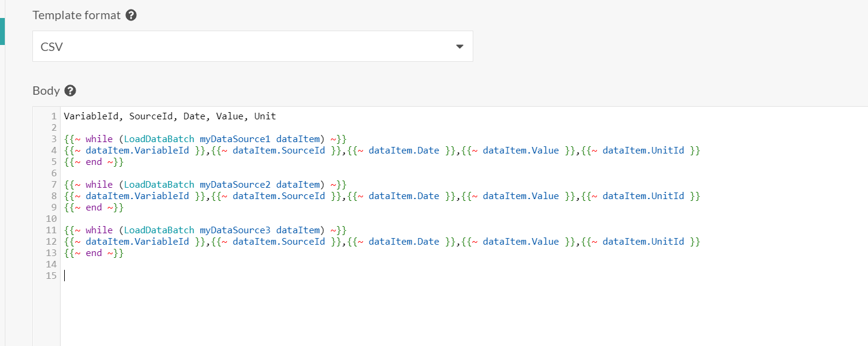Click myDataSource2 in the second while loop
Image resolution: width=868 pixels, height=346 pixels.
235,185
